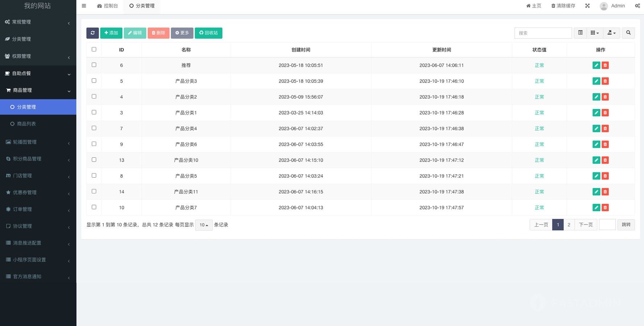
Task: Open 商品列表 in the sidebar
Action: coord(26,124)
